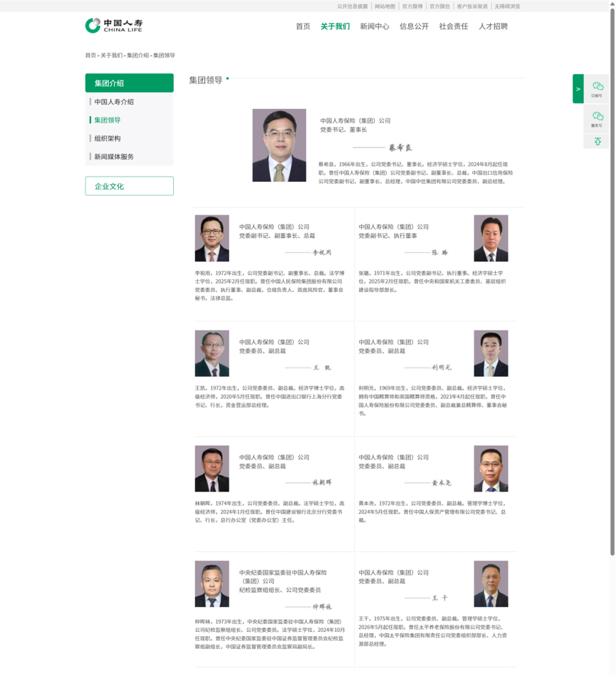Click 黄本尧's portrait photo

491,469
